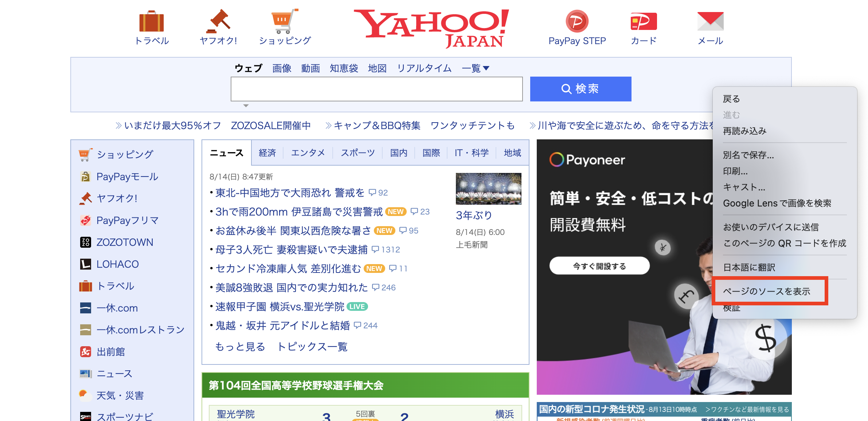This screenshot has width=868, height=421.
Task: Click the PayPayフリマ icon in sidebar
Action: point(85,220)
